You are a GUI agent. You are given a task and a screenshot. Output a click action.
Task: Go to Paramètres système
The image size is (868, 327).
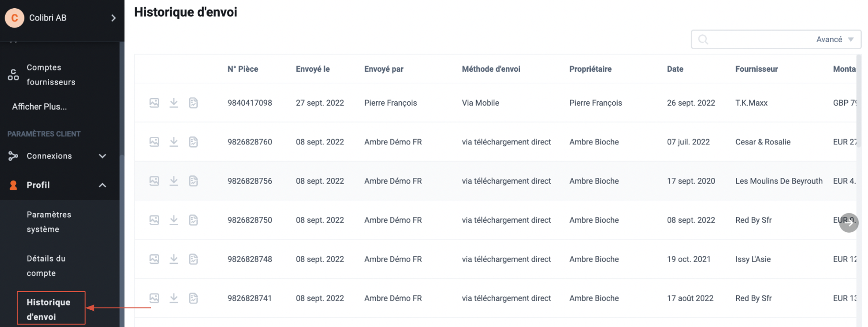[x=49, y=222]
